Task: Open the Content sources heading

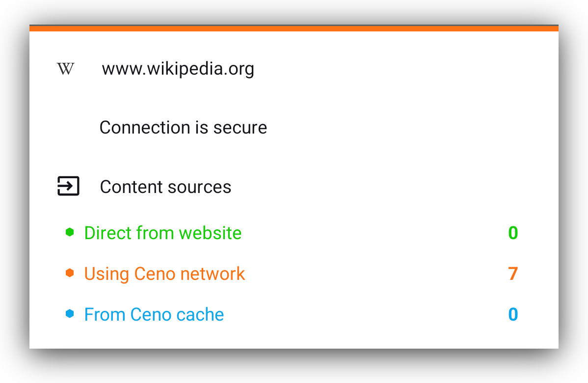Action: point(165,187)
